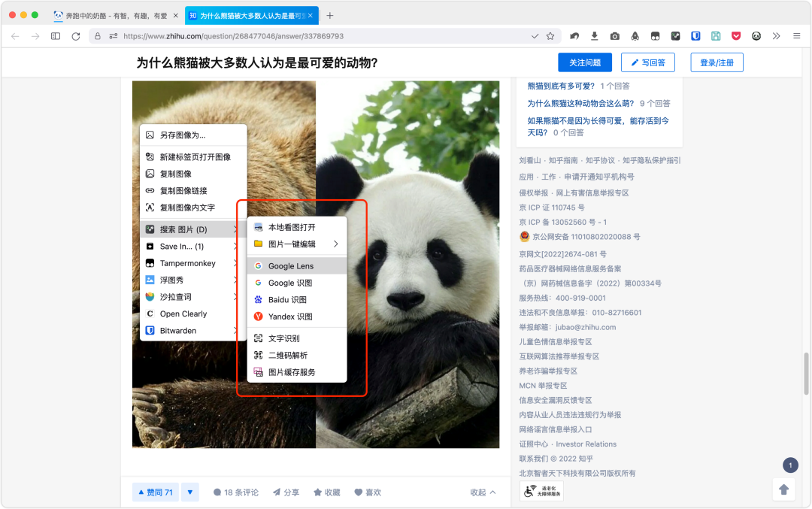
Task: Close the 奔跑中的奶酪 tab
Action: (x=175, y=16)
